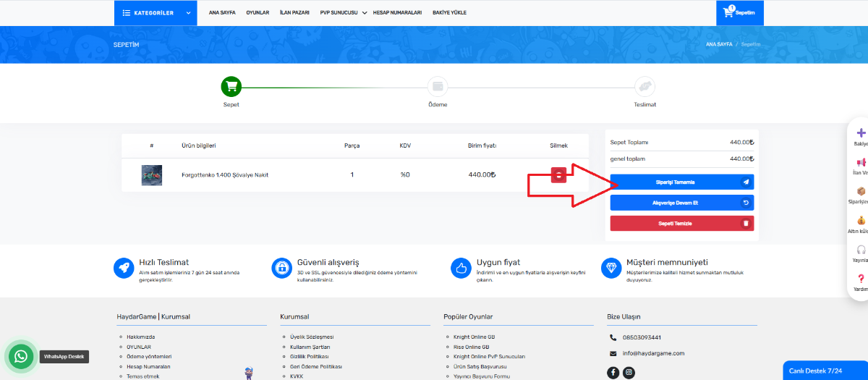Click the İlan Ver megaphone icon
Image resolution: width=868 pixels, height=380 pixels.
[861, 163]
